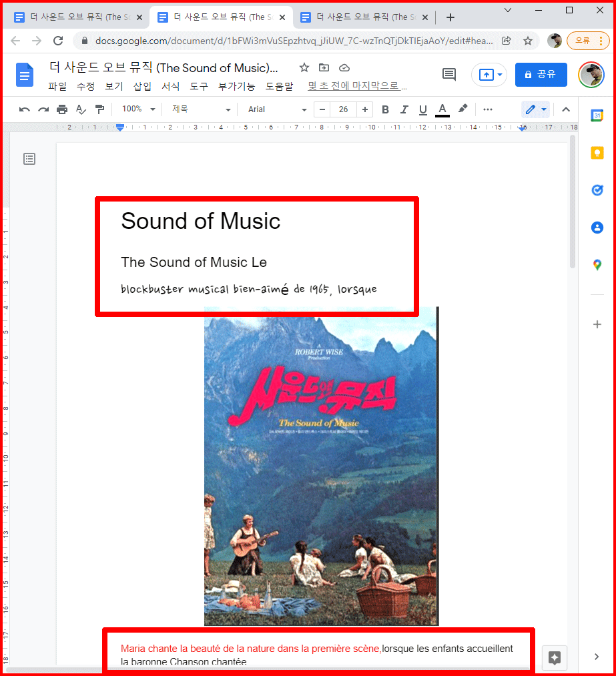Screen dimensions: 616x676
Task: Open the 파일 menu
Action: pos(57,86)
